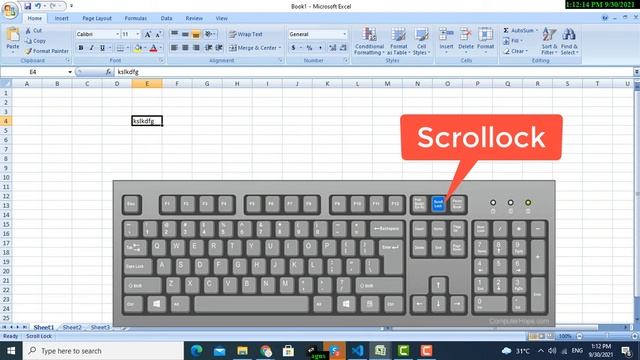Undo the last action
640x360 pixels.
38,6
